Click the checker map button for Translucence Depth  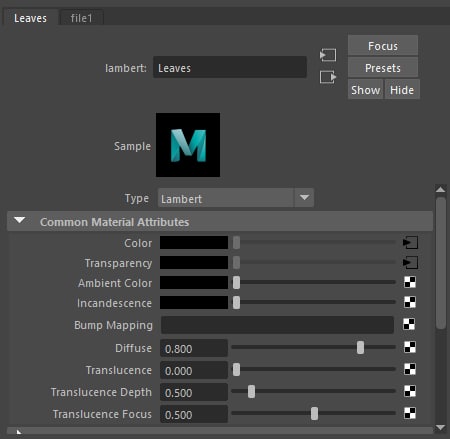410,391
